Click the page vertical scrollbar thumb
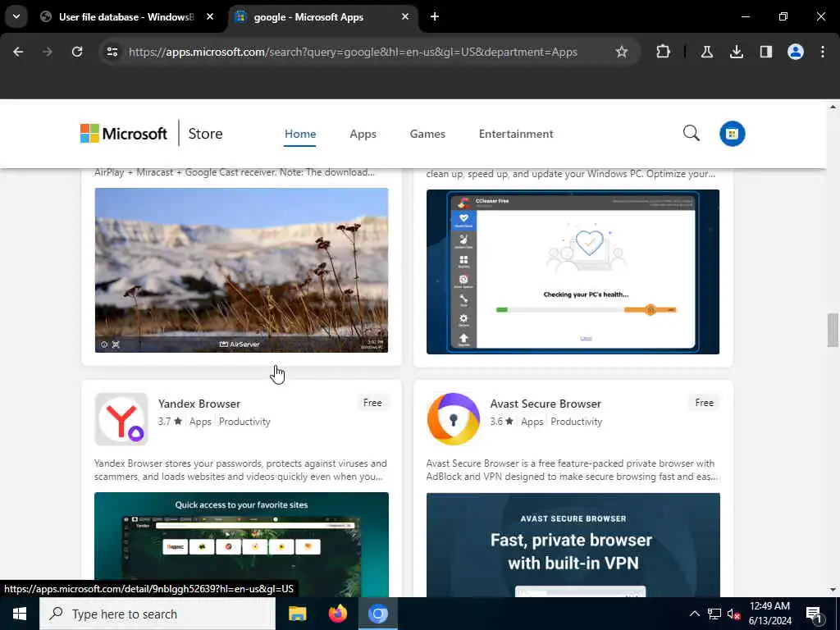 tap(833, 330)
